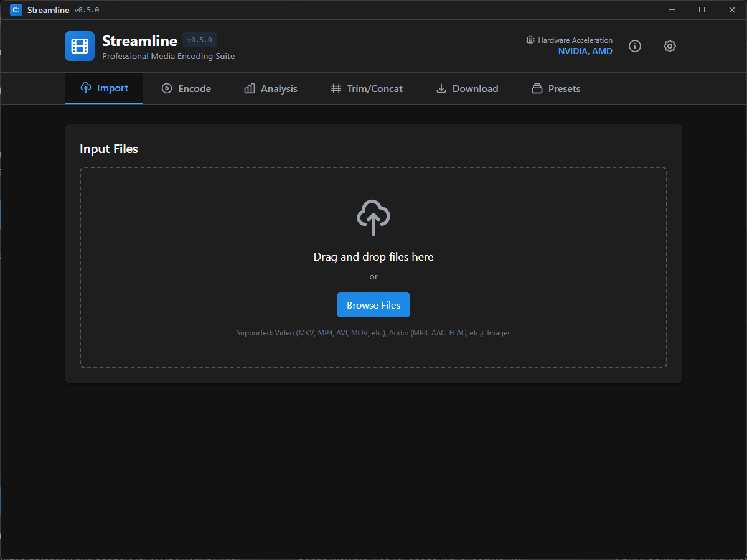
Task: Click the title bar Streamline app icon
Action: click(16, 10)
